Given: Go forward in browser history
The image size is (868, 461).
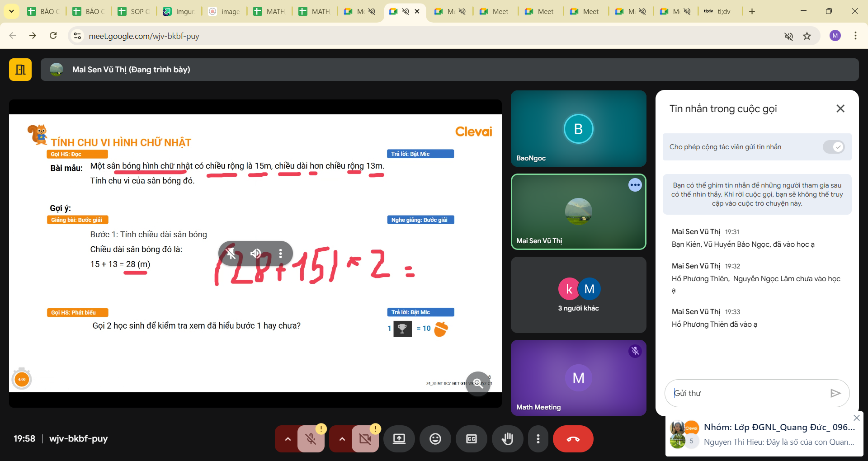Looking at the screenshot, I should tap(33, 36).
